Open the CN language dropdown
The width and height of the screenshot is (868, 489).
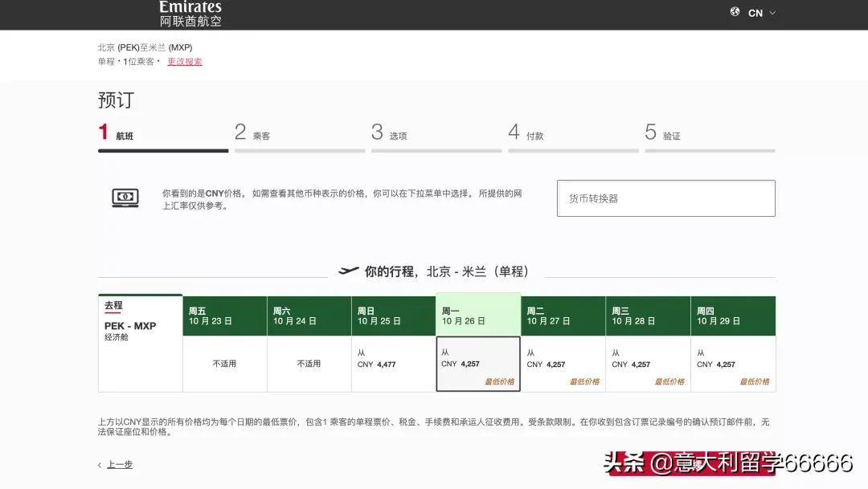760,13
